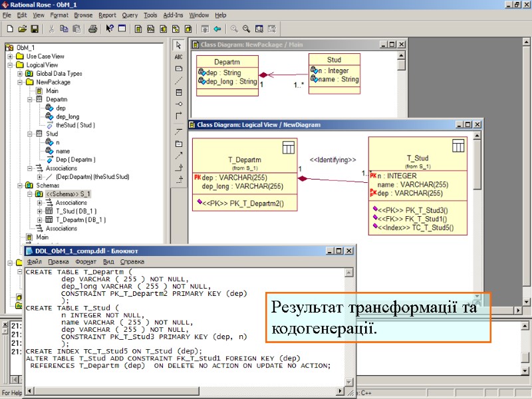Expand the T_Stud (DB_1) table node
Screen dimensions: 532x399
point(41,210)
